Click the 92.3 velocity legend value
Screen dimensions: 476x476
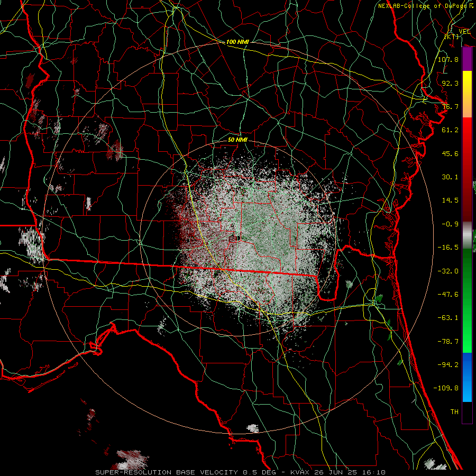coord(450,83)
